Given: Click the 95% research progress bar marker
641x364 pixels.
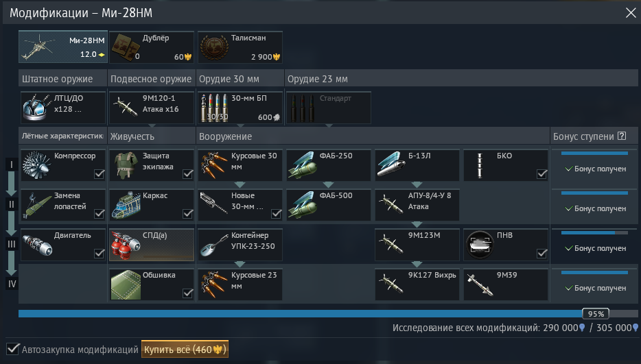Looking at the screenshot, I should coord(596,314).
